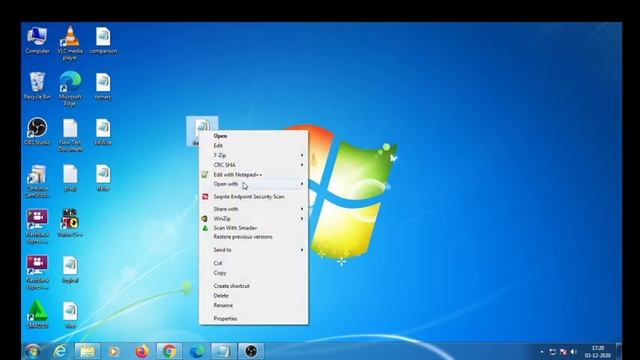Select the Recycle Bin icon

(x=37, y=86)
